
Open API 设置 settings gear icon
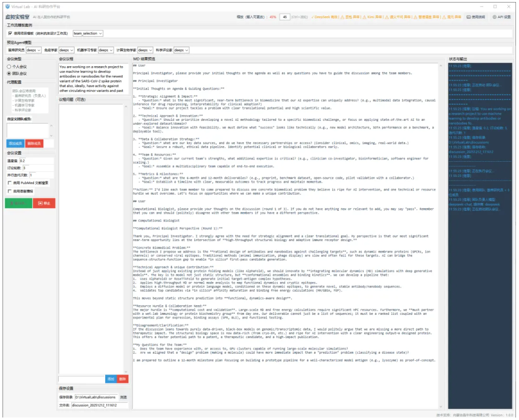[x=494, y=17]
